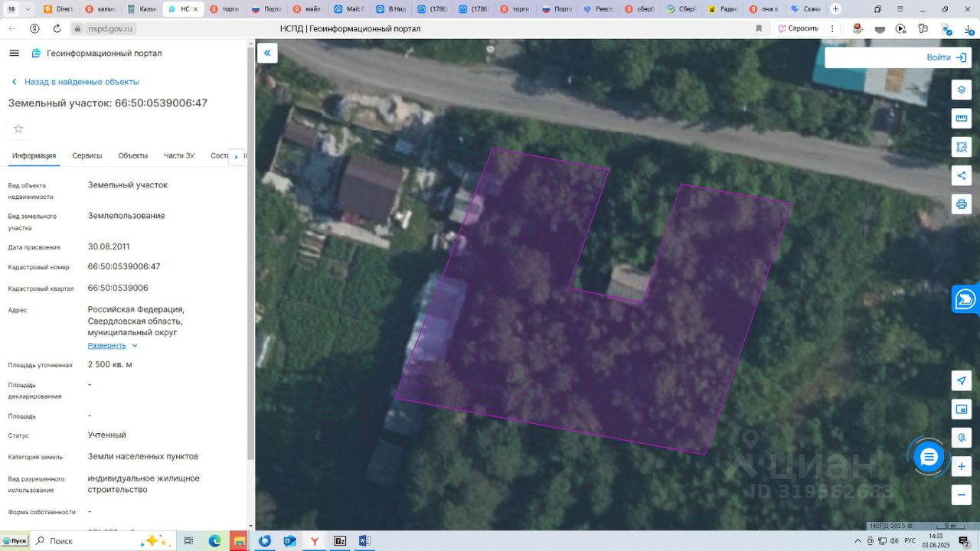Viewport: 980px width, 551px height.
Task: Open browser three-dot menu next to Спросить
Action: (832, 28)
